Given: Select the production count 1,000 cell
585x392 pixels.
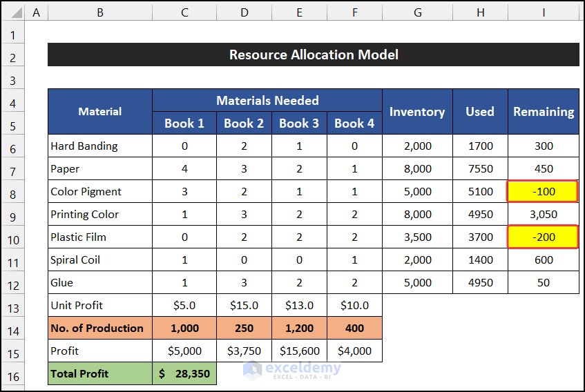Looking at the screenshot, I should coord(184,328).
